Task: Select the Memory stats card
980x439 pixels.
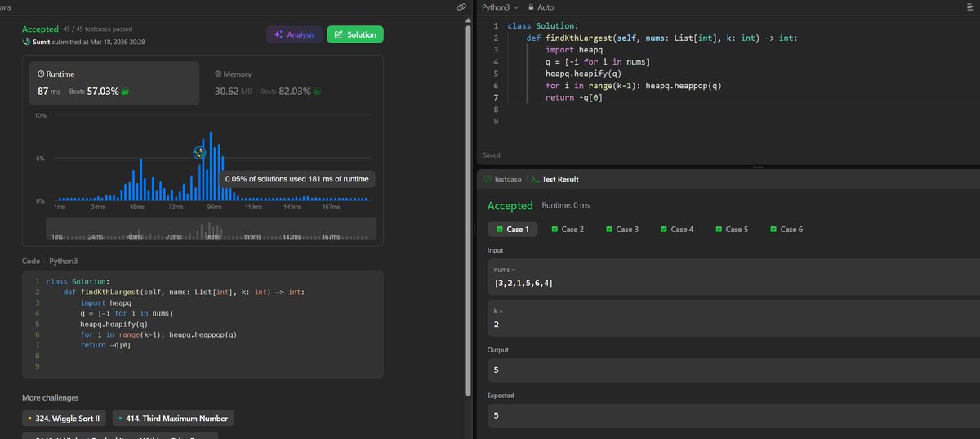Action: click(291, 83)
